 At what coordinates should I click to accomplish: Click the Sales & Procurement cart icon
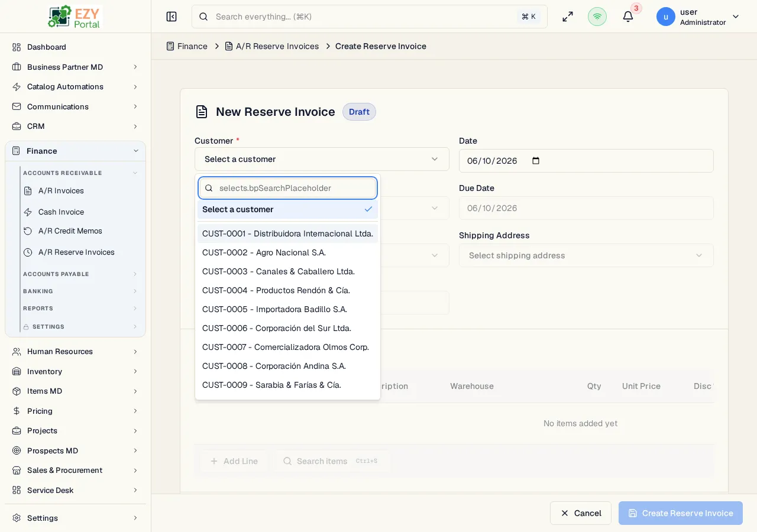click(x=17, y=470)
